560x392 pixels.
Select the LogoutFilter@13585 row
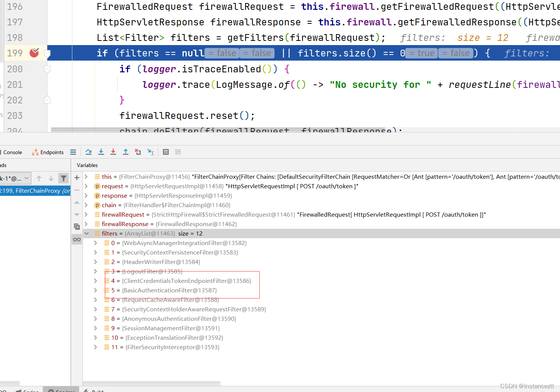coord(321,271)
